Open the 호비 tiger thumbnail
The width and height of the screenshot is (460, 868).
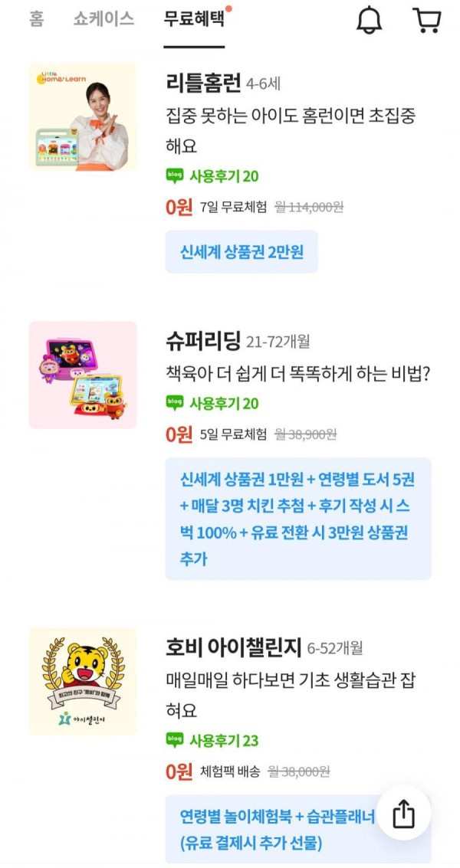(x=83, y=681)
